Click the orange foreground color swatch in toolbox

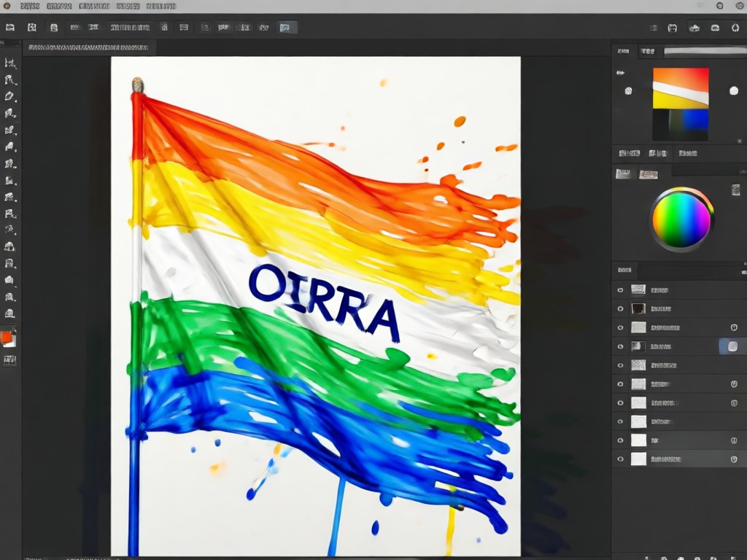7,338
